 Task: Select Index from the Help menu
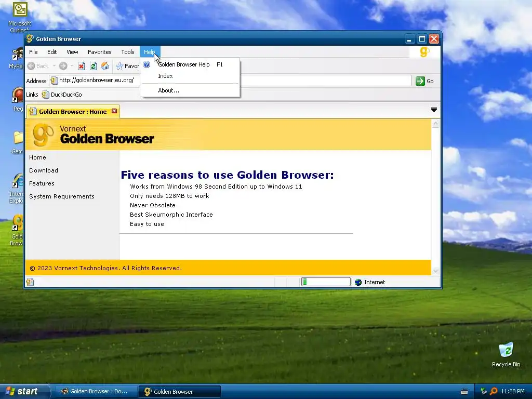[x=190, y=76]
